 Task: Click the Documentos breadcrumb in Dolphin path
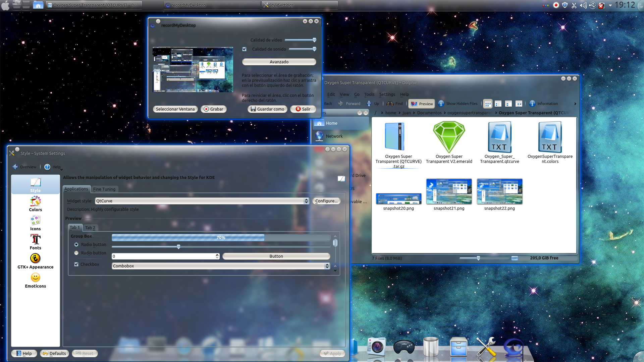pyautogui.click(x=429, y=113)
